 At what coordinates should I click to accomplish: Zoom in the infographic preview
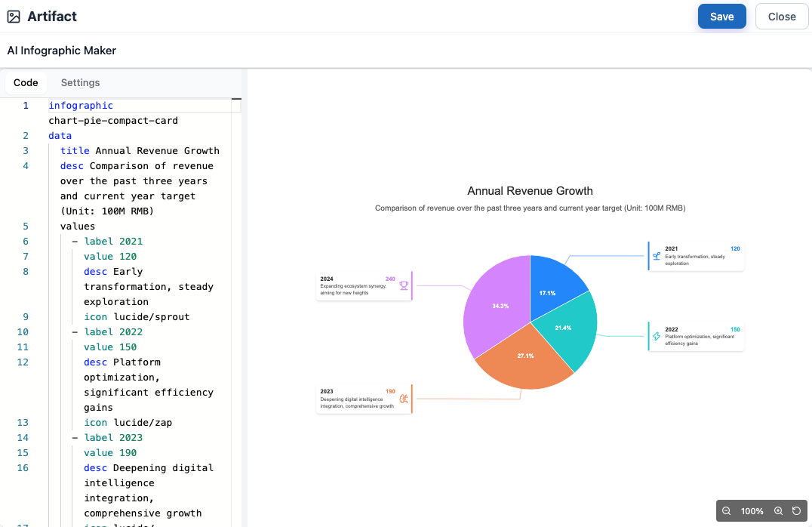tap(778, 511)
